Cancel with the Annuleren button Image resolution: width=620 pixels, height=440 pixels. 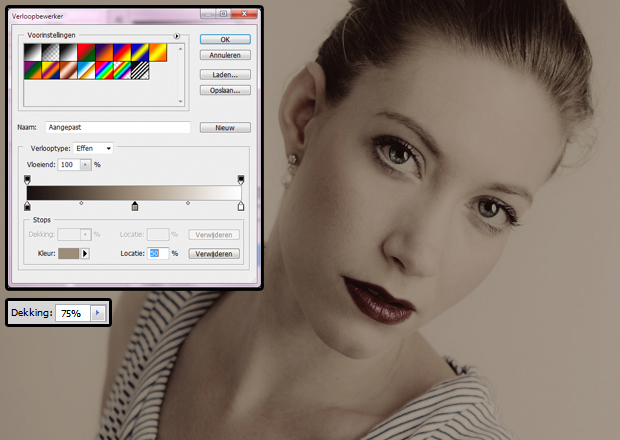[225, 55]
